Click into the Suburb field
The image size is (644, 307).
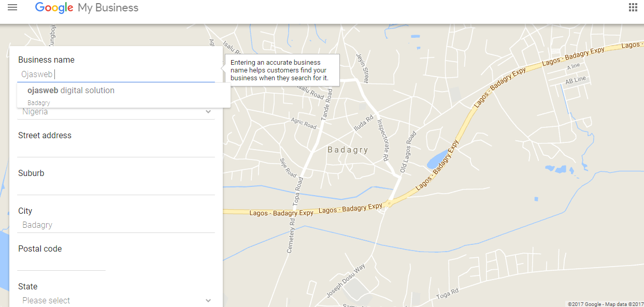point(116,187)
